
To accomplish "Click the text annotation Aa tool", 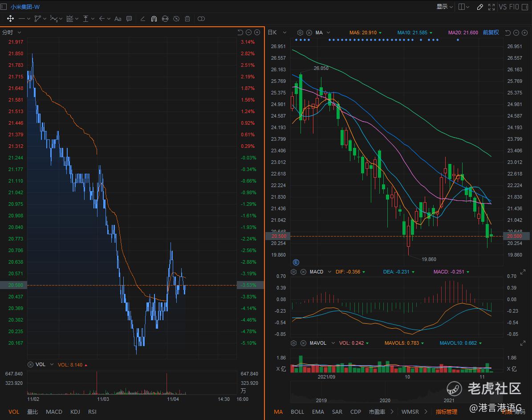I will click(x=118, y=19).
